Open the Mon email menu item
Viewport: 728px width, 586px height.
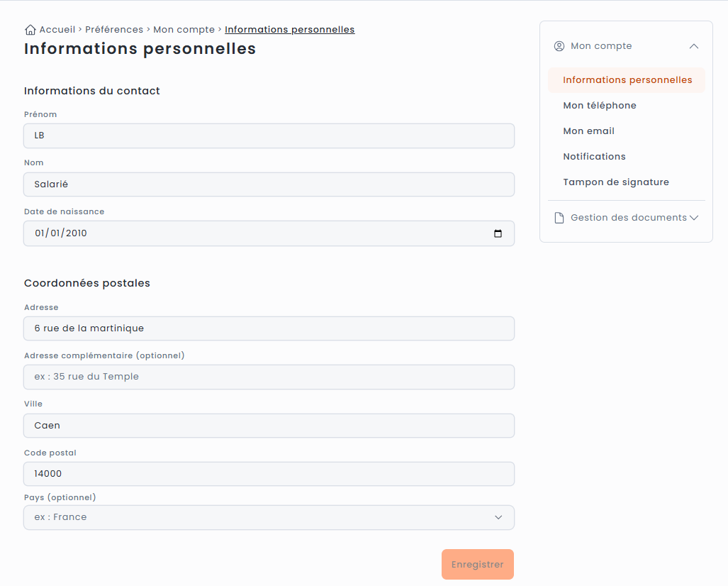click(x=589, y=131)
